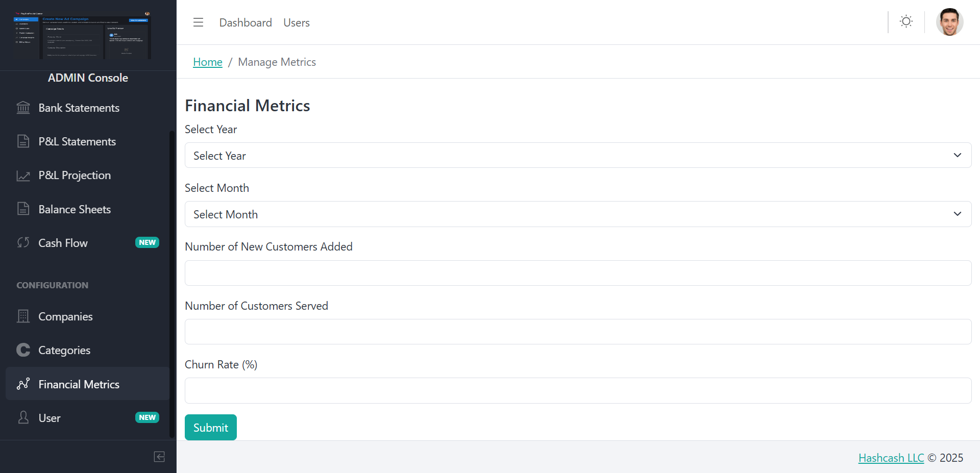Toggle light/dark theme with the sun icon
Image resolution: width=980 pixels, height=473 pixels.
point(906,21)
